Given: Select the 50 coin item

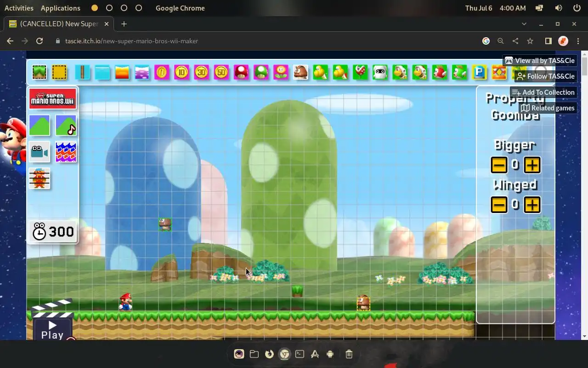Looking at the screenshot, I should coord(221,72).
